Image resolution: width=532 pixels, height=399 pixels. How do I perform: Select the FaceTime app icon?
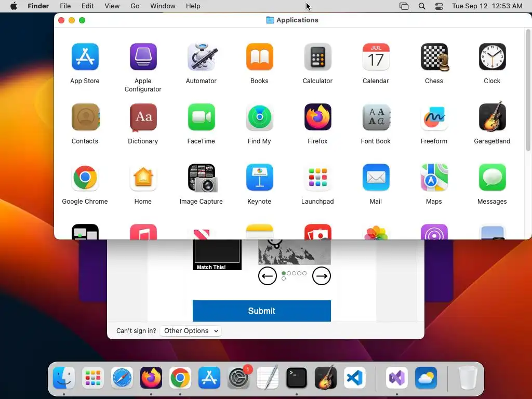pos(201,117)
